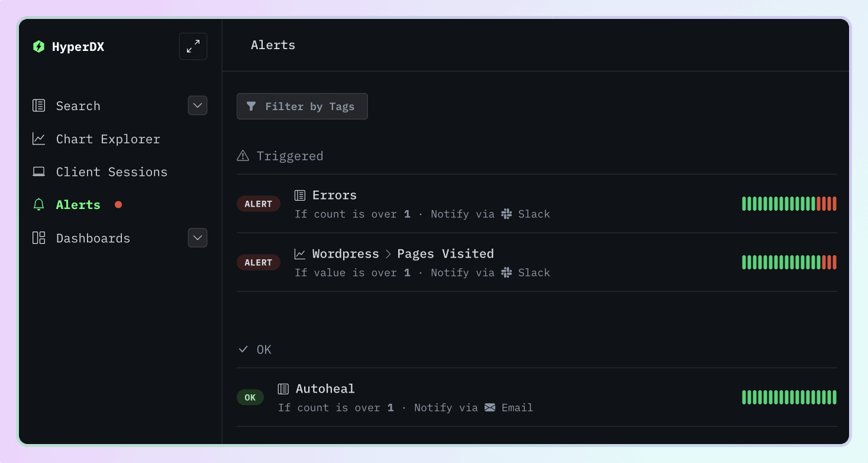
Task: Click the Slack icon beside the Errors alert
Action: [x=506, y=214]
